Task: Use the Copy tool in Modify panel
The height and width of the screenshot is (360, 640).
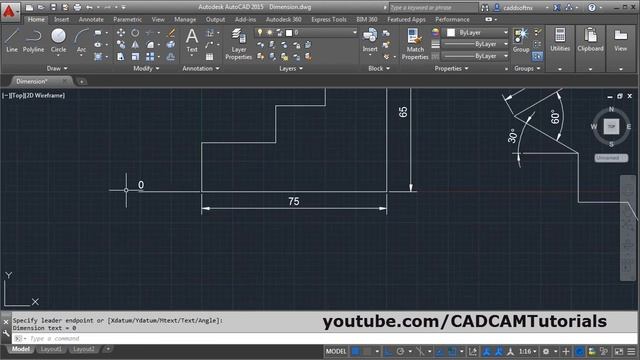Action: (x=121, y=44)
